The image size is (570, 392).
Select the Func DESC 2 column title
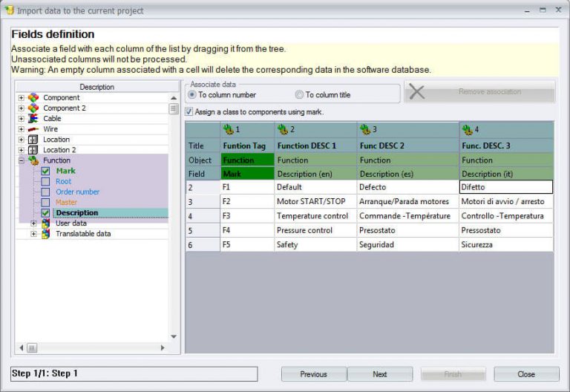(x=408, y=146)
